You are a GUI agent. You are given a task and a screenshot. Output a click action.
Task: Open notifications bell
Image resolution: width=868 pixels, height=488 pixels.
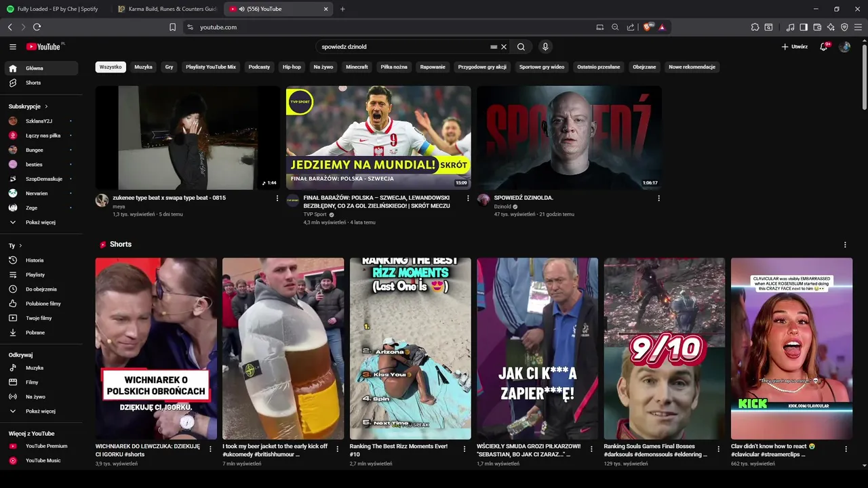tap(824, 47)
